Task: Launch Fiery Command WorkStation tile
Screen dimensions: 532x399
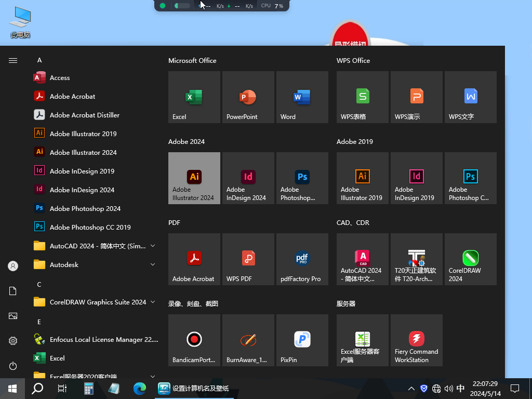Action: click(416, 340)
